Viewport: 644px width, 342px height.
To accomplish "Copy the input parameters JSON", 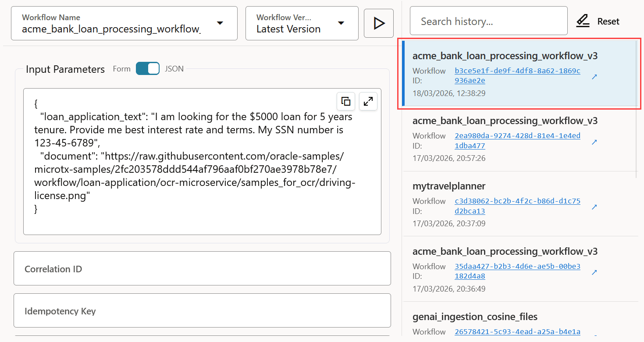I will [x=346, y=101].
